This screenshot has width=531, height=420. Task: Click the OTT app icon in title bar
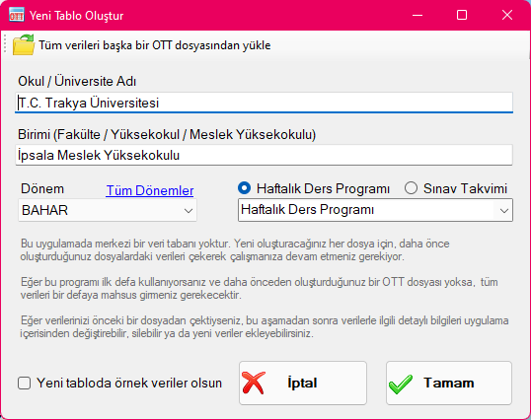[16, 15]
